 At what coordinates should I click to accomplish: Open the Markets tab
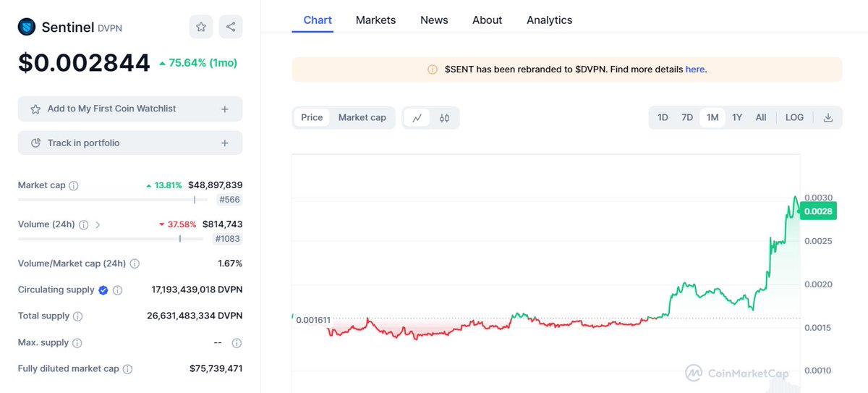tap(375, 20)
